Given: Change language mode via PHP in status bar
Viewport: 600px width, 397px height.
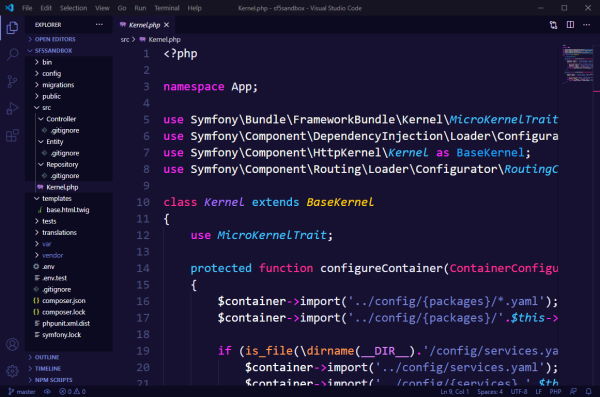Looking at the screenshot, I should click(555, 392).
